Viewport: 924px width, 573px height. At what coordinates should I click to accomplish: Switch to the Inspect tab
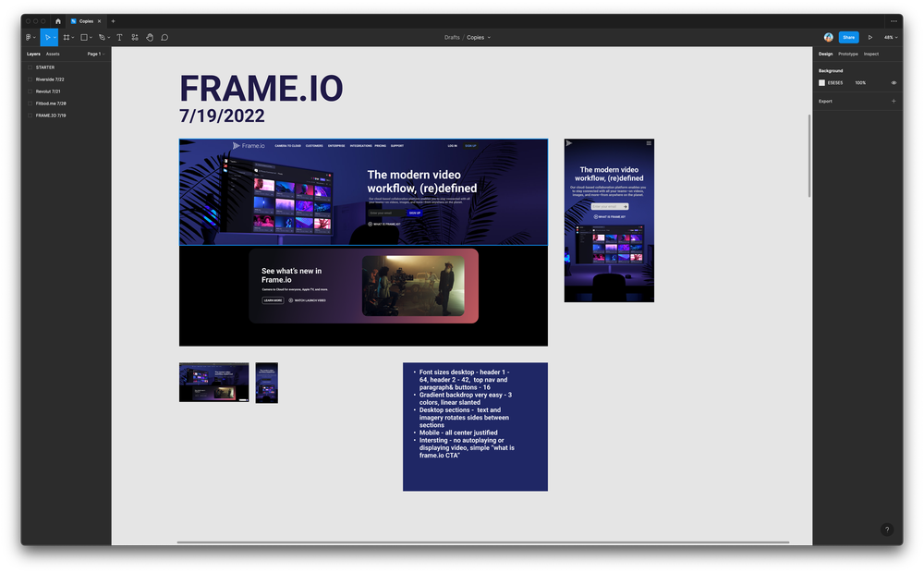click(x=871, y=54)
